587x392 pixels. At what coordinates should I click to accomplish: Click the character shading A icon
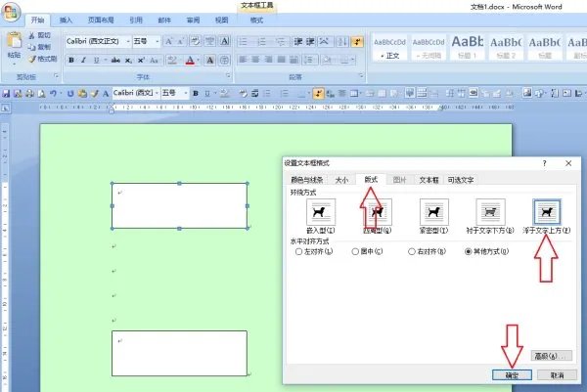(210, 60)
